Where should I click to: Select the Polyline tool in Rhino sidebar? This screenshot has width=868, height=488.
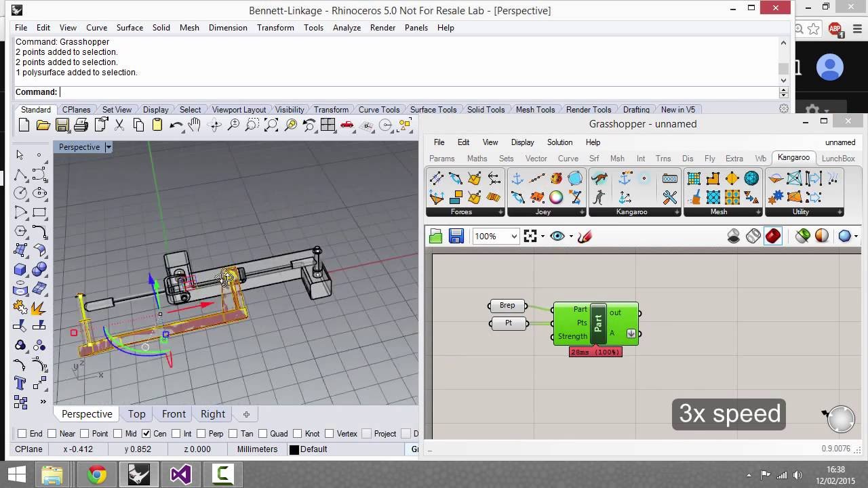tap(20, 176)
